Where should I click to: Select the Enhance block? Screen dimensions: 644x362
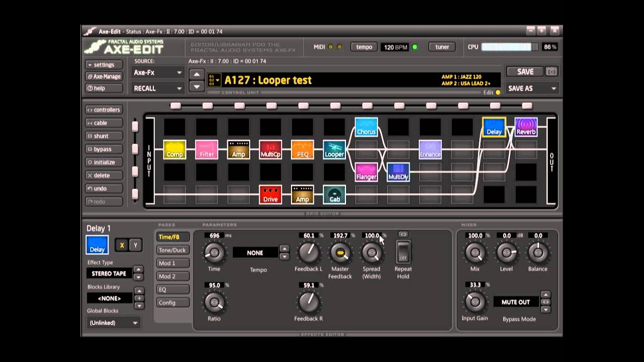click(x=430, y=149)
